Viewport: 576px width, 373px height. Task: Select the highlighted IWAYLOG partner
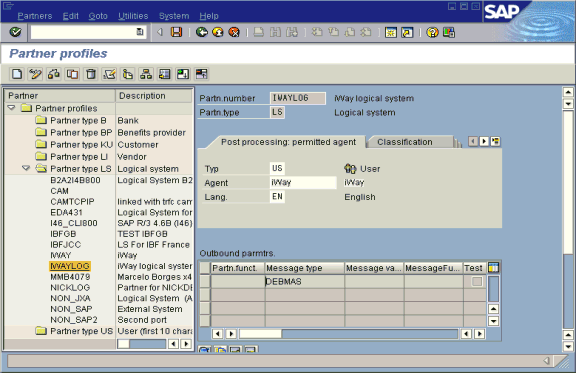[70, 266]
